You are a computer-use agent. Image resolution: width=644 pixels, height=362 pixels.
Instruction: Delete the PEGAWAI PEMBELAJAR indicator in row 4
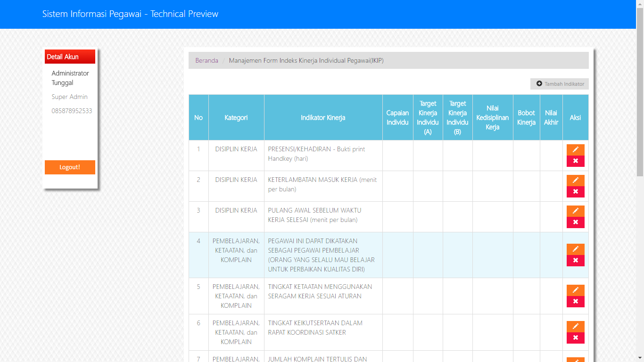point(575,261)
